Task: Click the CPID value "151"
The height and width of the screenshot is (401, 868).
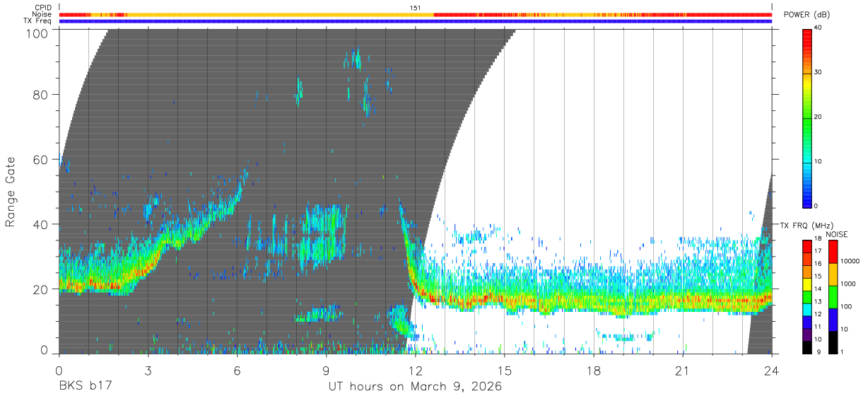Action: click(x=416, y=8)
